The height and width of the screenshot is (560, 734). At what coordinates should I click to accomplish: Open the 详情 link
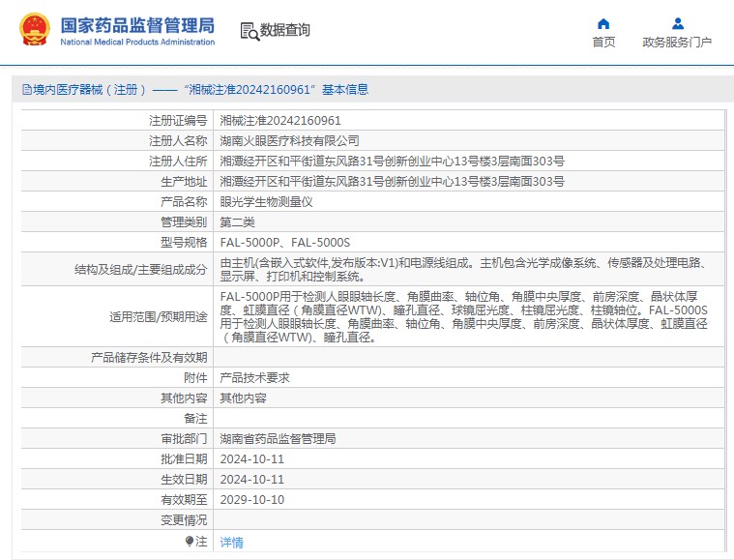[232, 543]
